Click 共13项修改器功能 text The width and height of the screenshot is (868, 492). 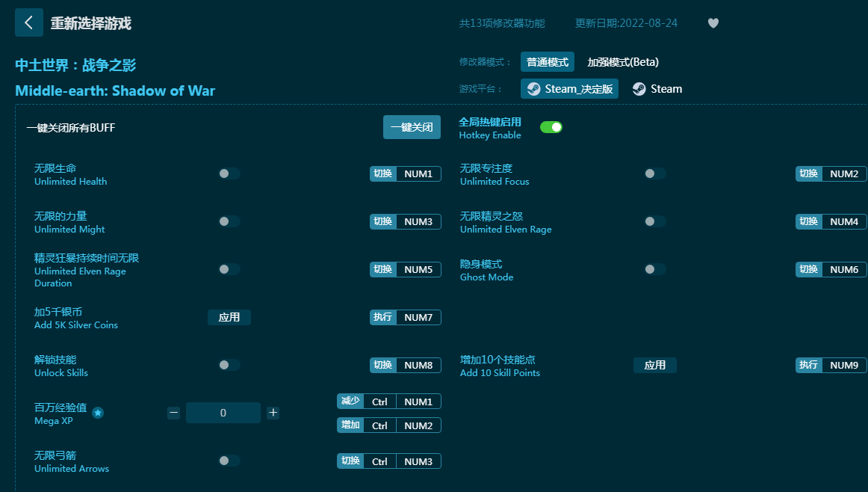pyautogui.click(x=502, y=23)
